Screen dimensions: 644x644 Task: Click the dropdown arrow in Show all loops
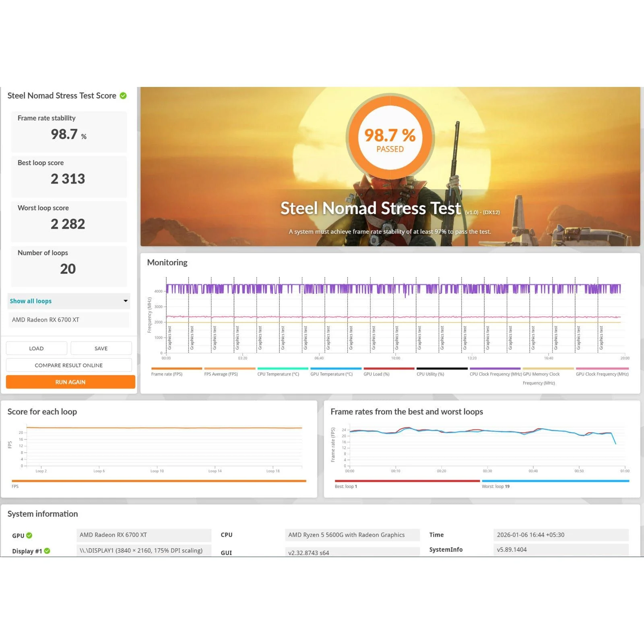126,301
